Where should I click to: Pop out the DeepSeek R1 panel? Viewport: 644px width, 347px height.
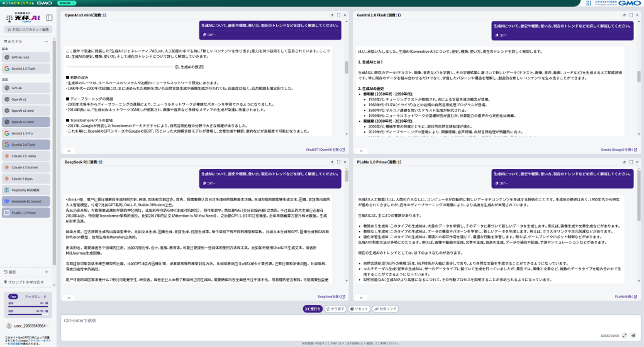332,162
